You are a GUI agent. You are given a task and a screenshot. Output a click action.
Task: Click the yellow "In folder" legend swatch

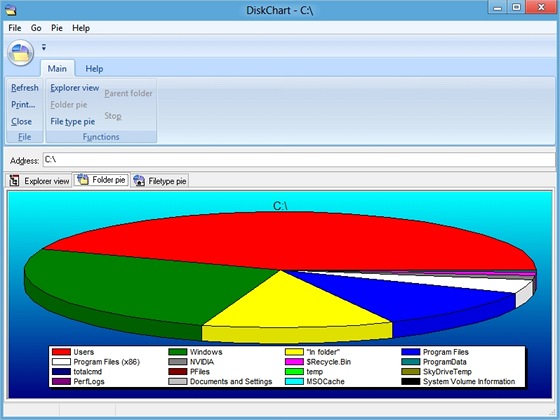(294, 352)
